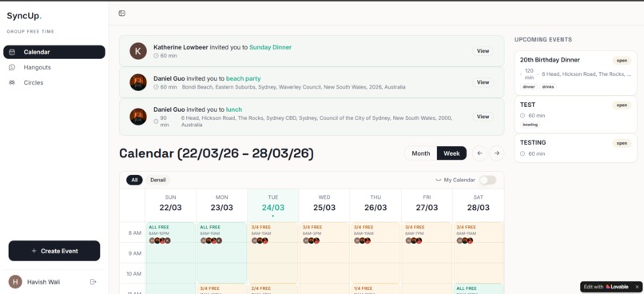Click the bowling tag
The width and height of the screenshot is (644, 294).
(531, 125)
